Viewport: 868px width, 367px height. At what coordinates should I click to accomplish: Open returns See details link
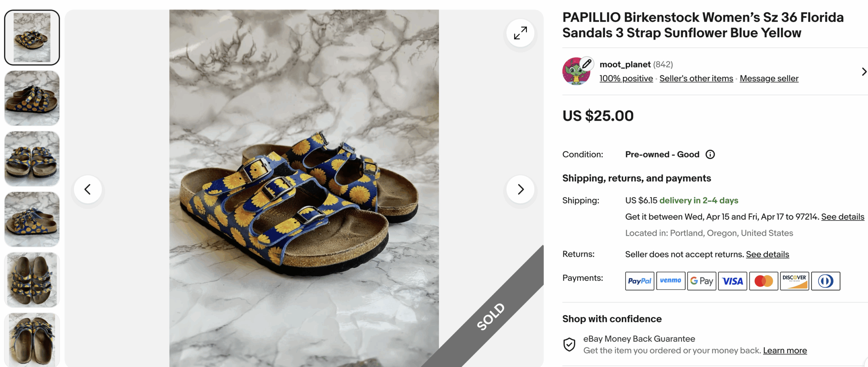click(767, 254)
